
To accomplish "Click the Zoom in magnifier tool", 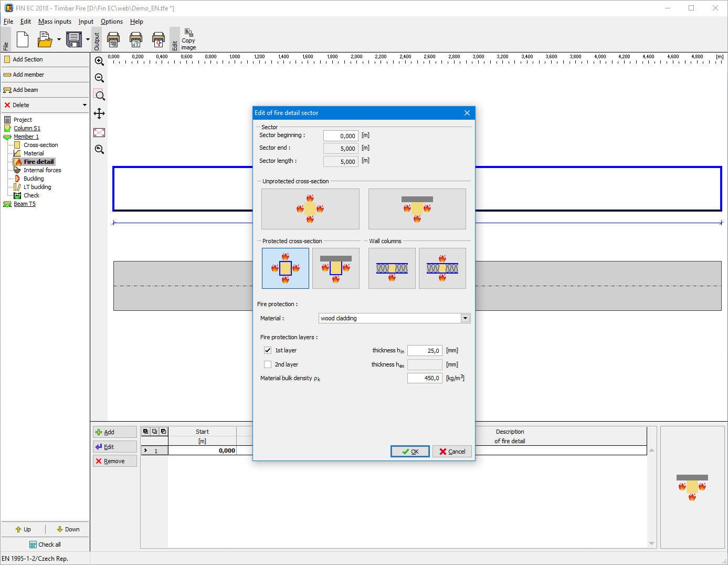I will point(99,61).
